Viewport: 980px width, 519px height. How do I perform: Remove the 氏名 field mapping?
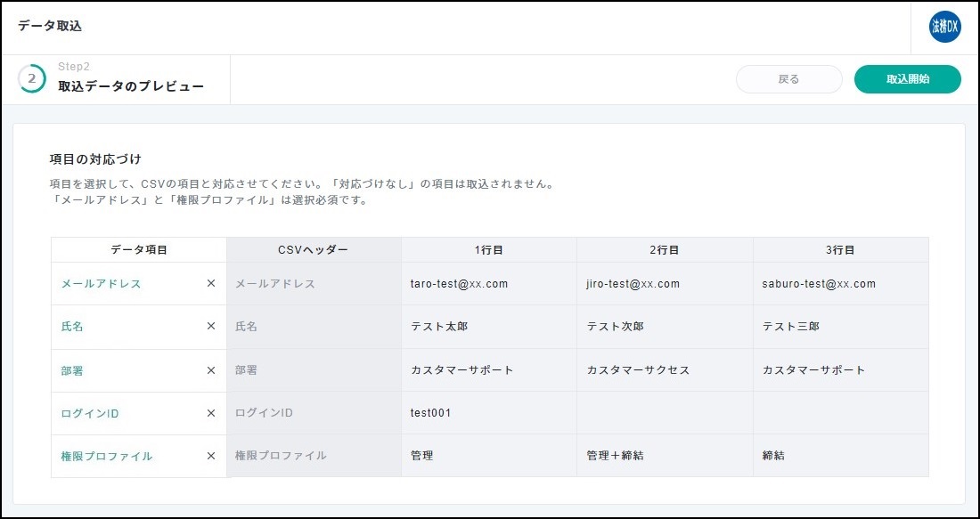click(x=211, y=327)
